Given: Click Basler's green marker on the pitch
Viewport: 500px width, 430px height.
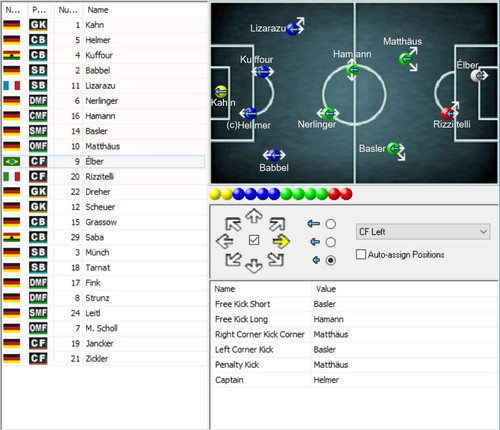Looking at the screenshot, I should pos(394,148).
